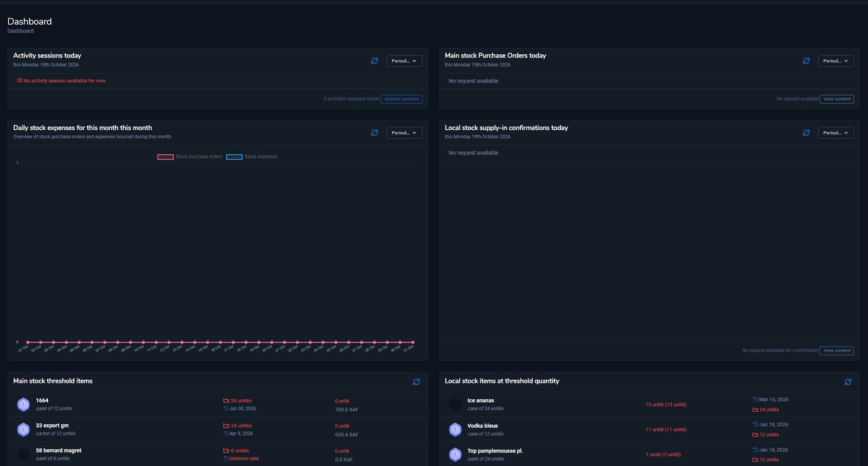Select the Top pamplemousse pl. item name
The image size is (868, 466).
pyautogui.click(x=495, y=451)
